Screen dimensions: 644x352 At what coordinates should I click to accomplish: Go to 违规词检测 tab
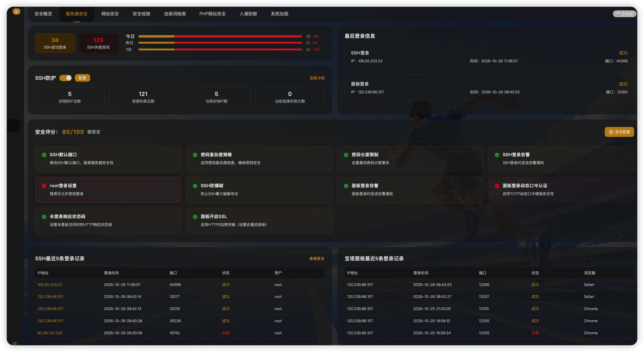[175, 14]
